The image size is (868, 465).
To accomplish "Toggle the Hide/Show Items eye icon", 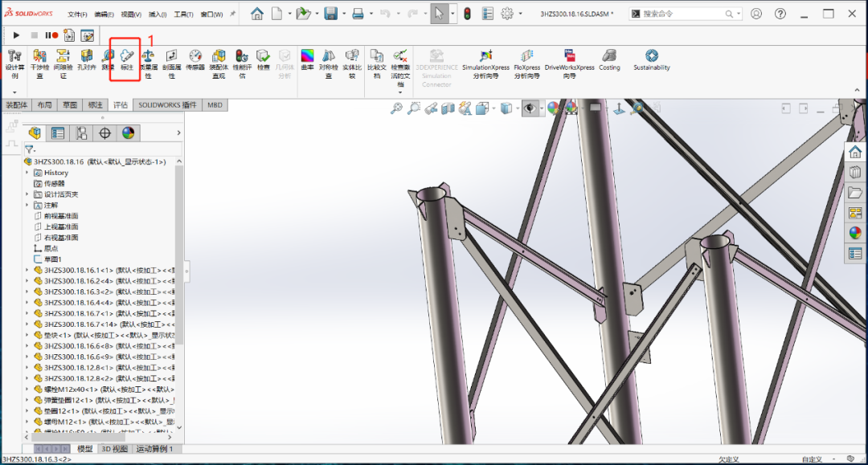I will tap(530, 108).
